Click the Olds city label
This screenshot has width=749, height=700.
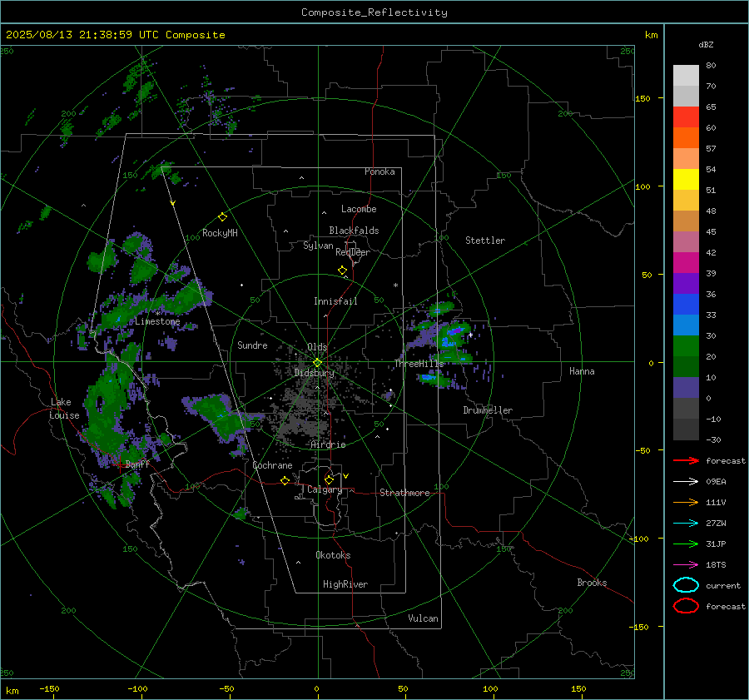pos(317,347)
